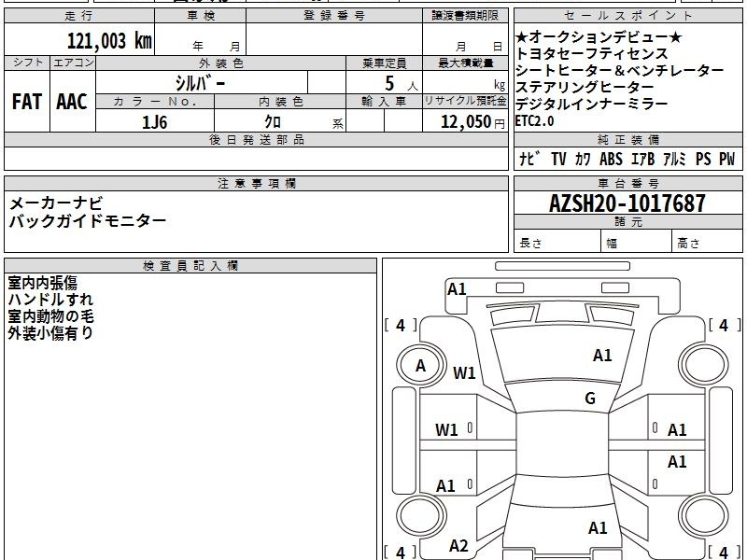Select the エアB airbag equipment code
The image size is (747, 560).
[x=642, y=159]
